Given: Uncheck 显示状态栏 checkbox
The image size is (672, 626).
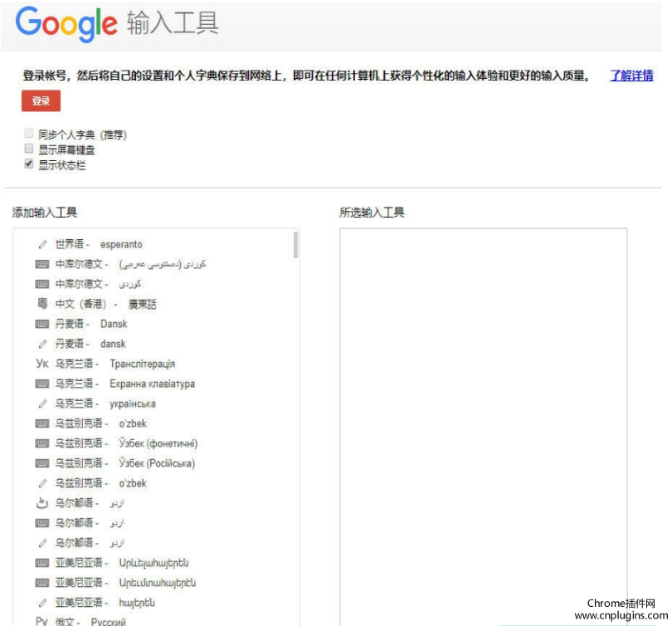Looking at the screenshot, I should 29,164.
